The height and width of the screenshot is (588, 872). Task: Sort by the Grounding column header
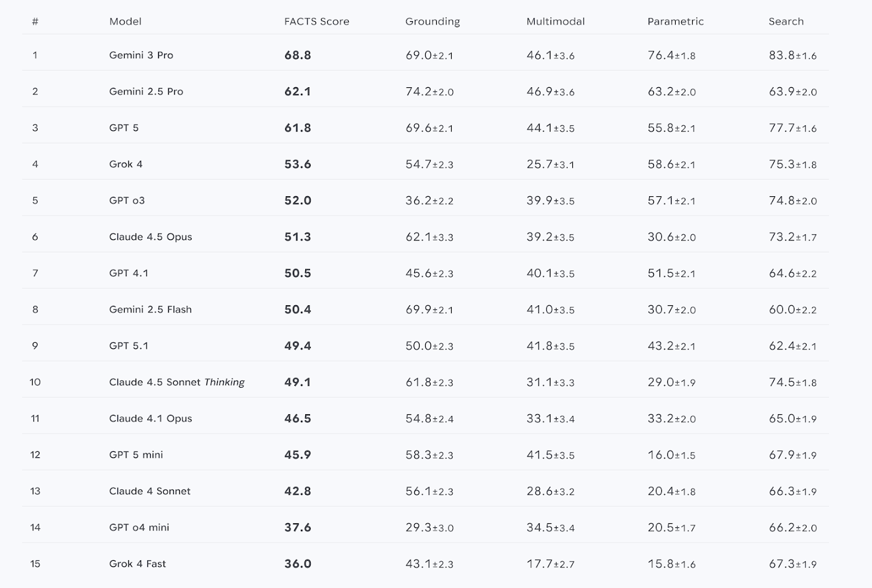click(x=432, y=21)
